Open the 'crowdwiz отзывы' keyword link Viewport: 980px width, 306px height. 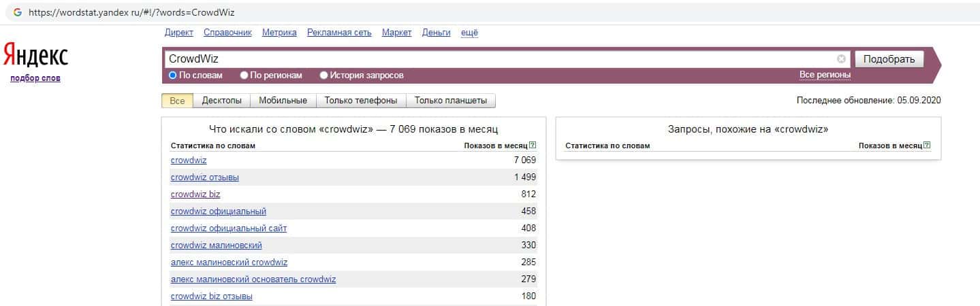click(x=204, y=177)
